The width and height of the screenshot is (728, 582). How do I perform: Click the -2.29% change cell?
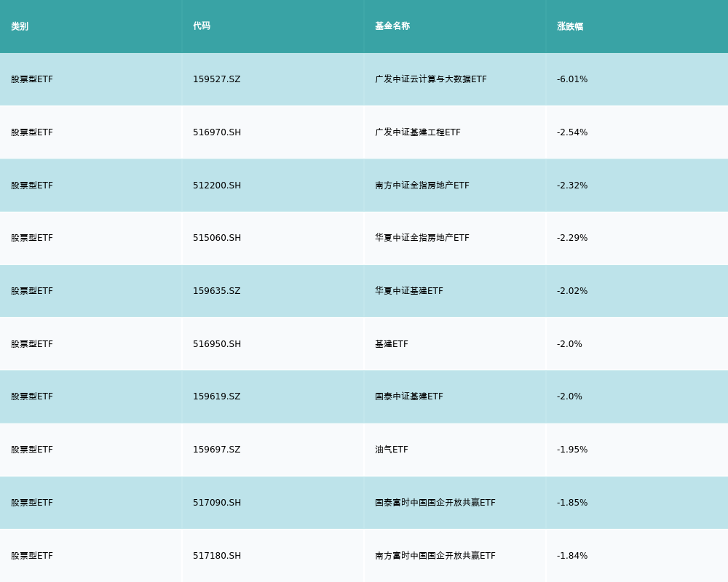[x=572, y=238]
